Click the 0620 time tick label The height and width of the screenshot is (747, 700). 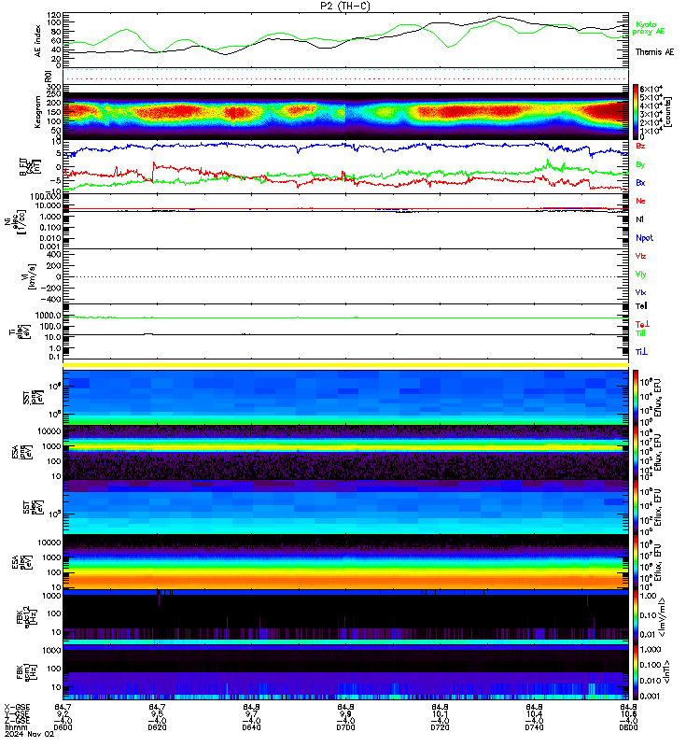(x=157, y=727)
